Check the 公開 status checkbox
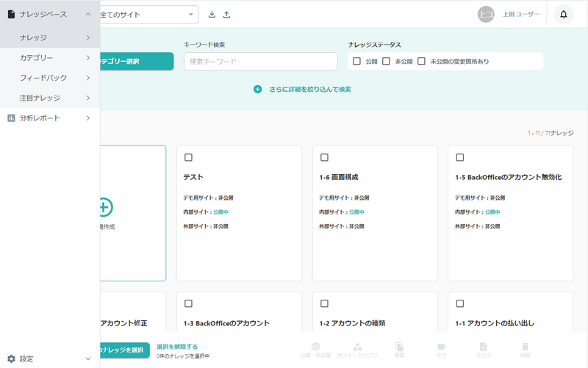The width and height of the screenshot is (588, 368). tap(356, 62)
